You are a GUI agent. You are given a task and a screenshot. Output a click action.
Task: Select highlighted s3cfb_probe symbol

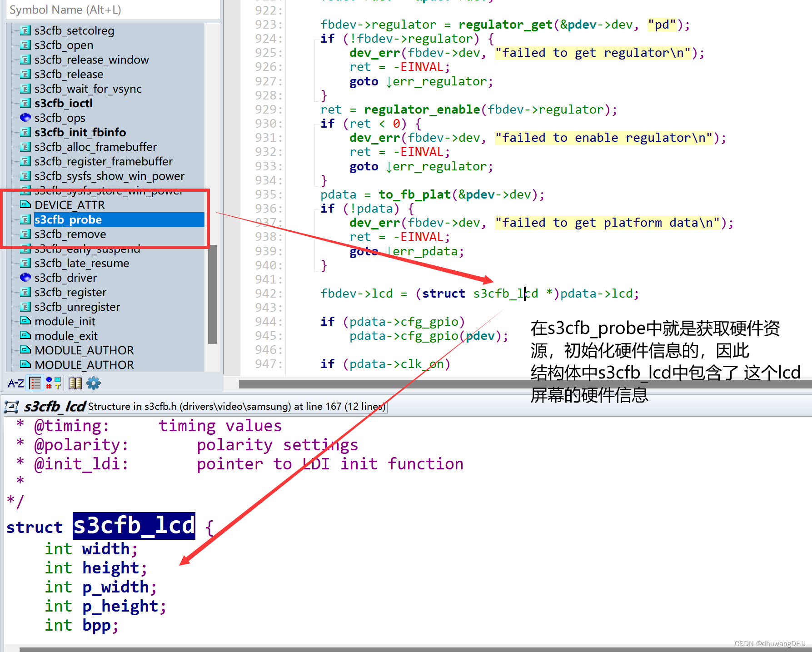click(119, 220)
